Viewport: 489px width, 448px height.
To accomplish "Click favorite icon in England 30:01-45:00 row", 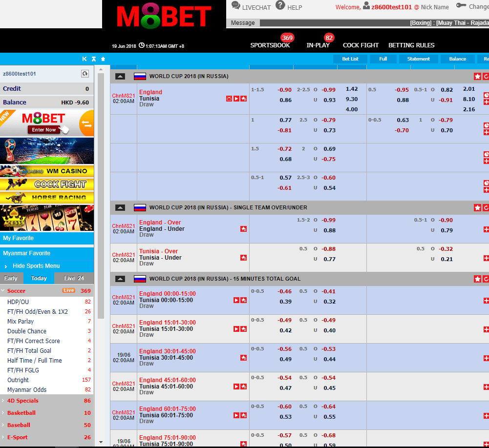I will (244, 358).
